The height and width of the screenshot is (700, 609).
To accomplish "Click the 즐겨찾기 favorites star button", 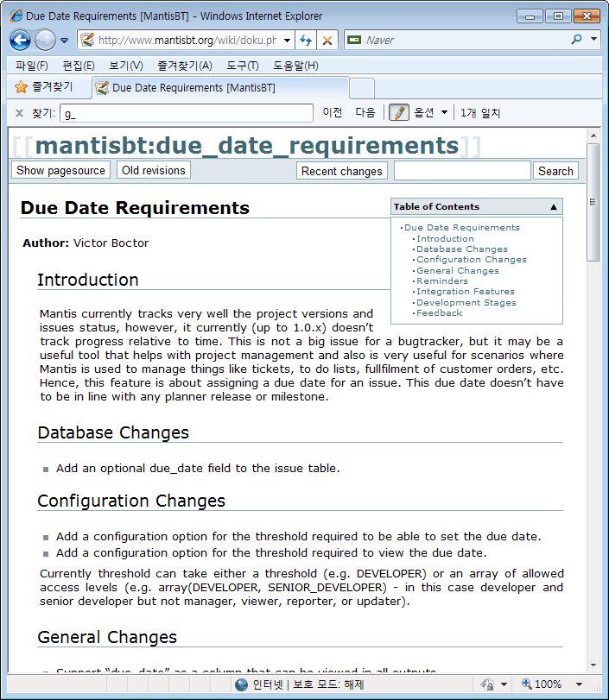I will (44, 86).
